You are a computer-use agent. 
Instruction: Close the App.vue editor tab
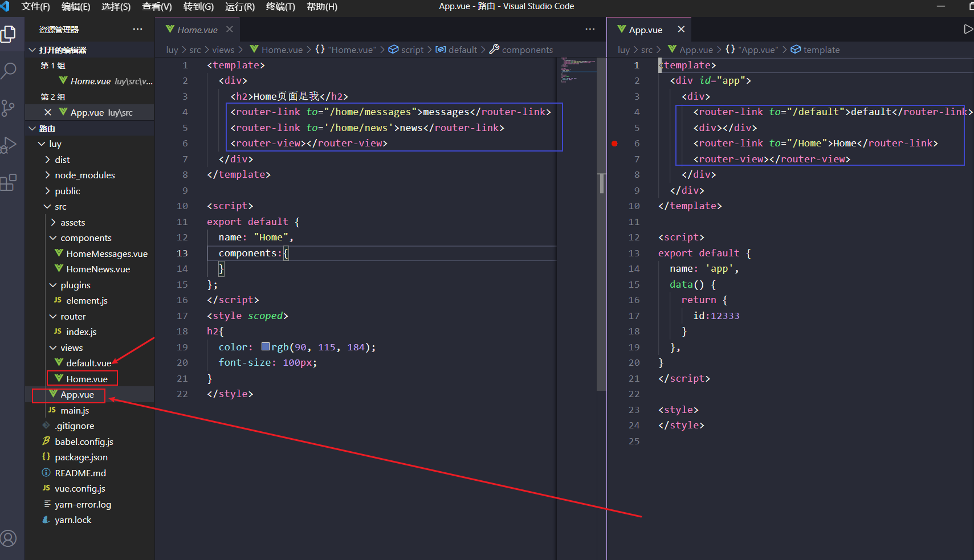(681, 29)
